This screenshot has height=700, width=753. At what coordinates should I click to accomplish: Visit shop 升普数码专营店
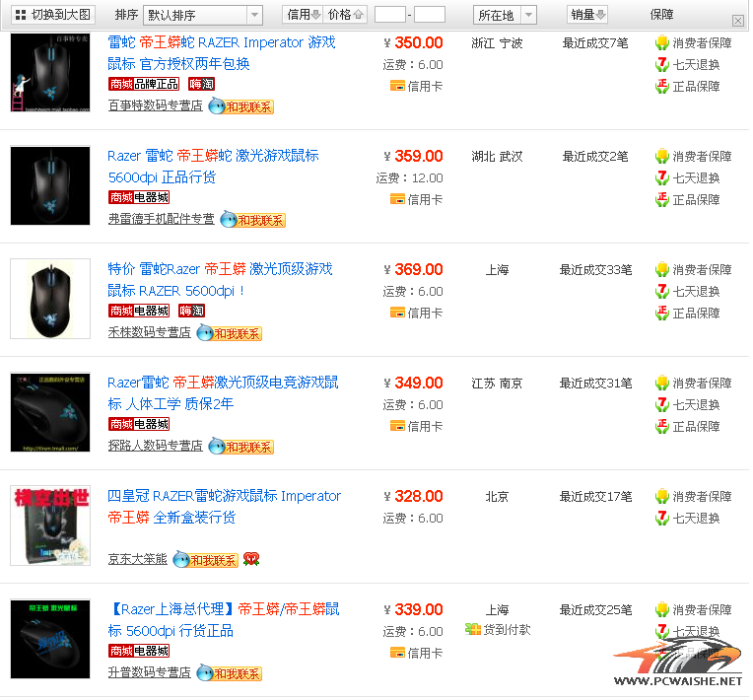point(149,672)
